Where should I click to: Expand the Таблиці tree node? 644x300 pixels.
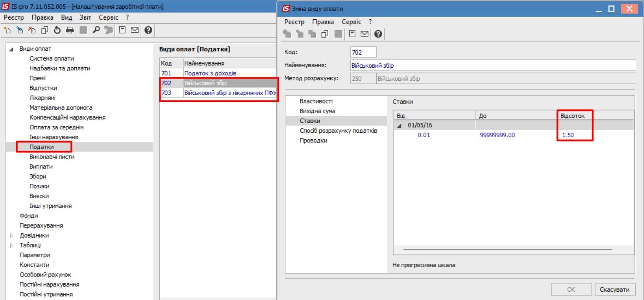click(12, 245)
